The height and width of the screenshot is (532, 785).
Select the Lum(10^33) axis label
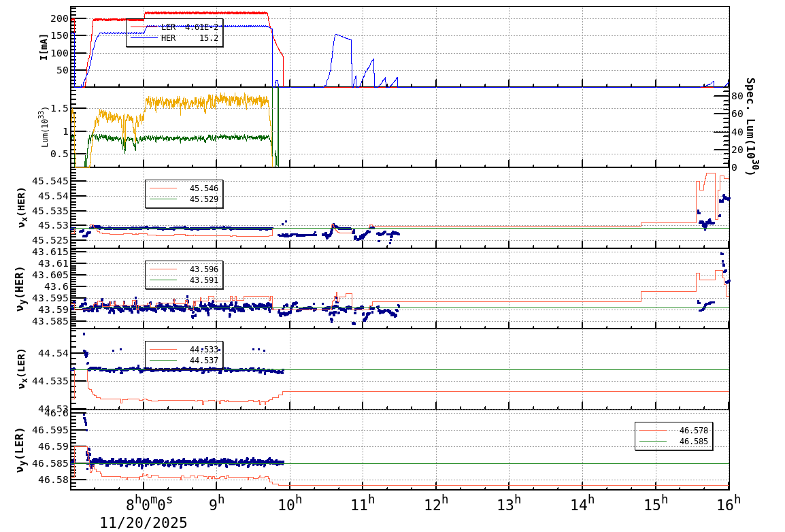pyautogui.click(x=44, y=128)
